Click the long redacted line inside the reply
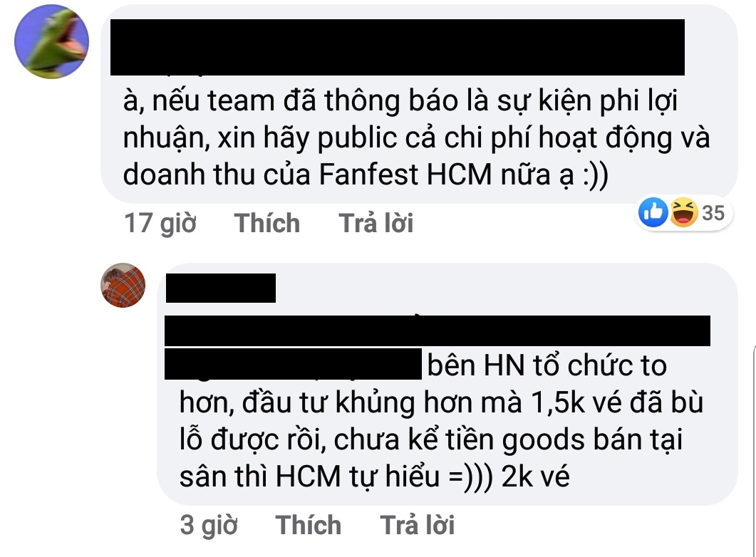Image resolution: width=756 pixels, height=557 pixels. point(437,330)
